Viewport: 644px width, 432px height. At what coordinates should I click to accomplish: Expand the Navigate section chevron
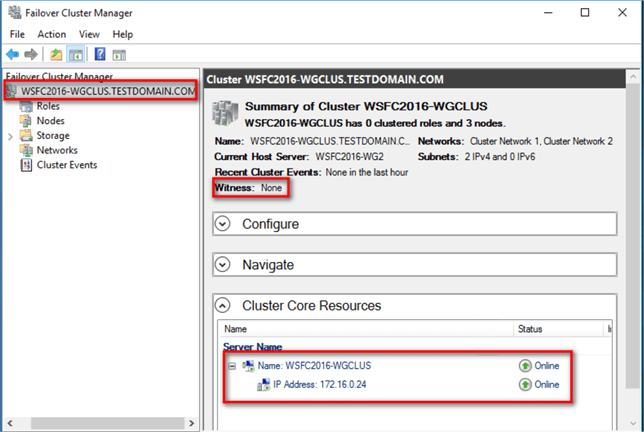[x=223, y=265]
